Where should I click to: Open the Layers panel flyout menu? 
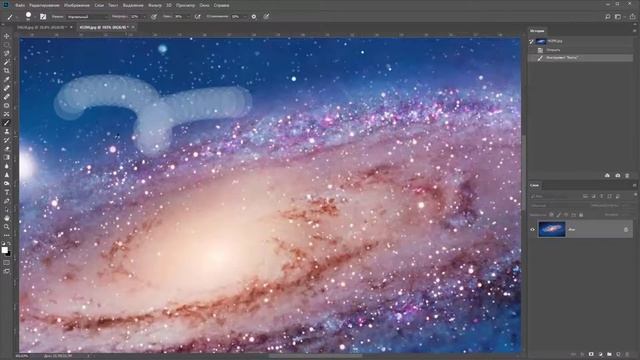(635, 185)
